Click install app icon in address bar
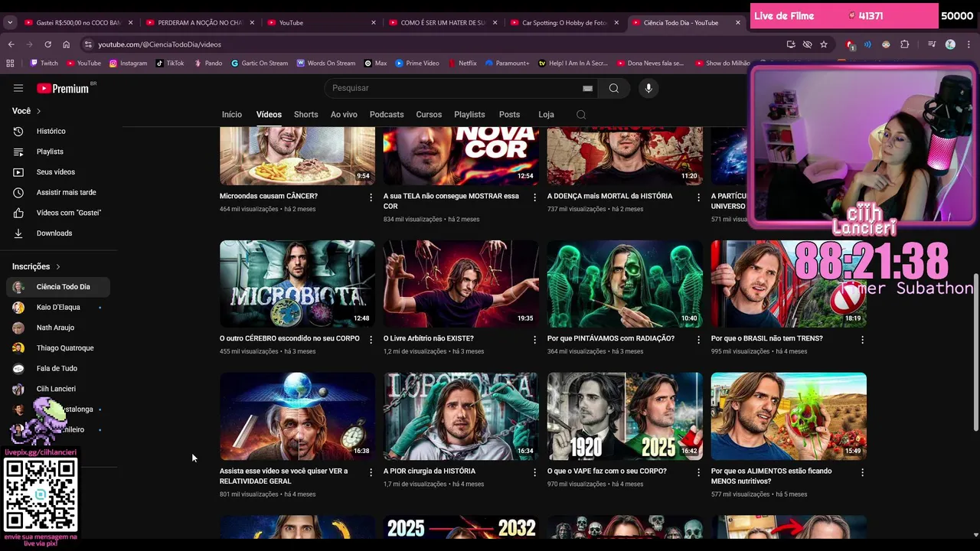The height and width of the screenshot is (551, 980). (791, 44)
